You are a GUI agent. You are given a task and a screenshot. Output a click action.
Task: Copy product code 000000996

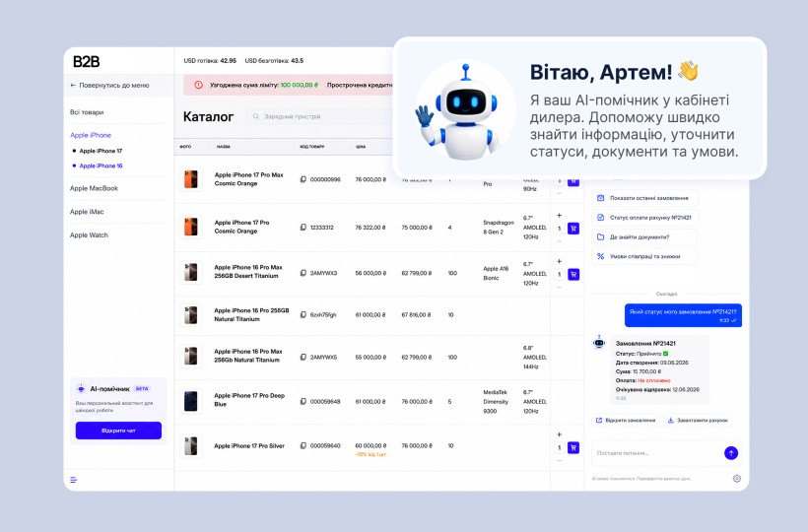[303, 179]
